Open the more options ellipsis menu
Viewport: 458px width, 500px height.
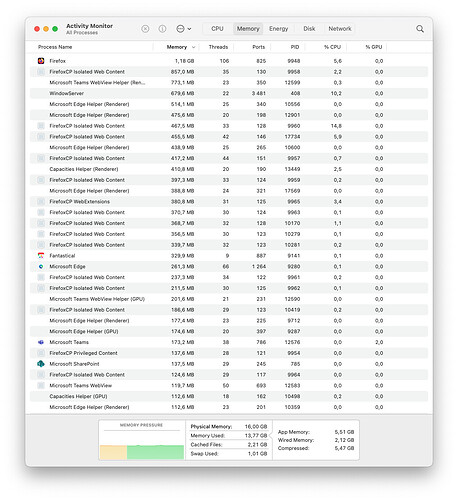(x=183, y=29)
